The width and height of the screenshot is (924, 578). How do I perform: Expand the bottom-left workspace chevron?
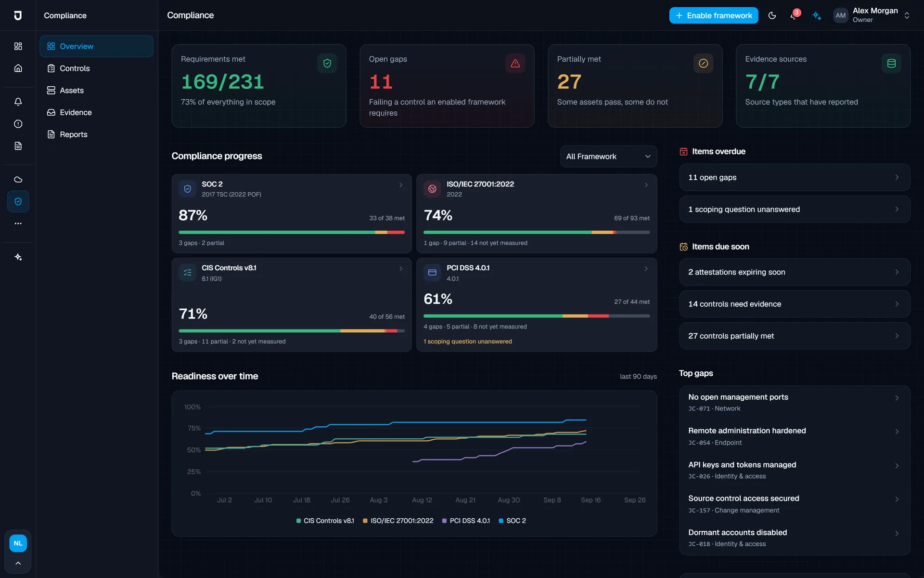coord(18,563)
